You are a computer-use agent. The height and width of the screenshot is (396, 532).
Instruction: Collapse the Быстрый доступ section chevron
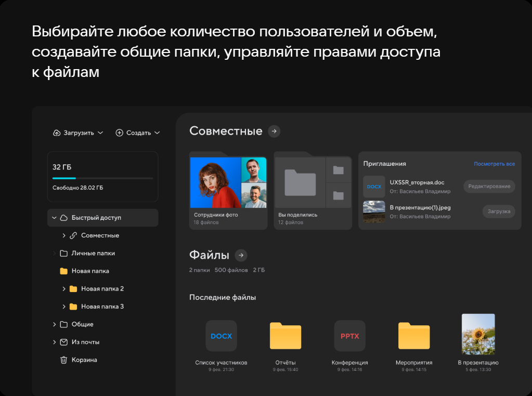pos(54,218)
